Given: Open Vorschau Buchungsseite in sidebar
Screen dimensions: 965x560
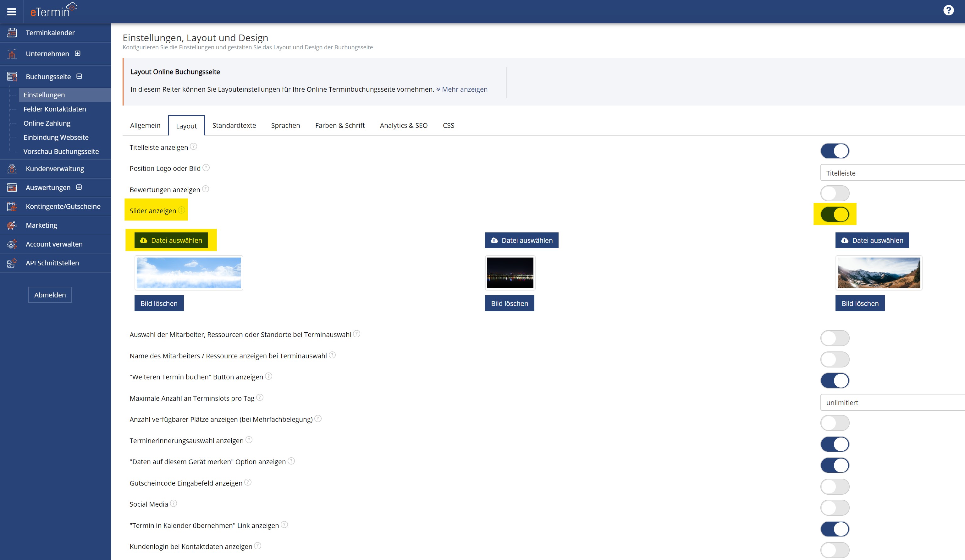Looking at the screenshot, I should pyautogui.click(x=61, y=151).
